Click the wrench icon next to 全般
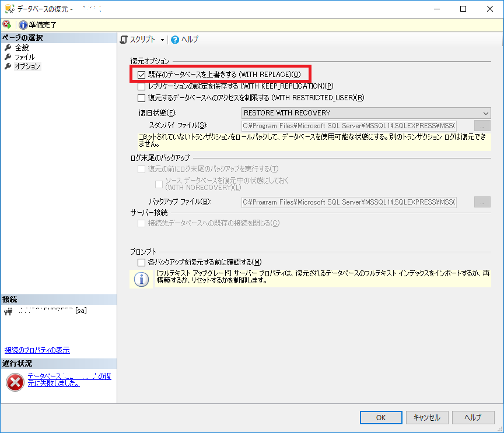Screen dimensions: 504x433 pos(8,48)
